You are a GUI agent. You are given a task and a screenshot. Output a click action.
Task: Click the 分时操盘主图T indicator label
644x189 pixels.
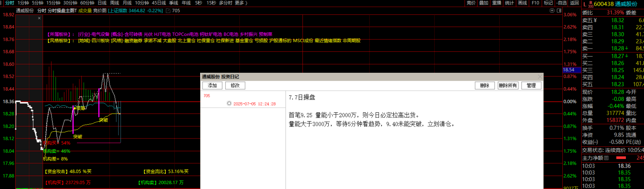62,11
